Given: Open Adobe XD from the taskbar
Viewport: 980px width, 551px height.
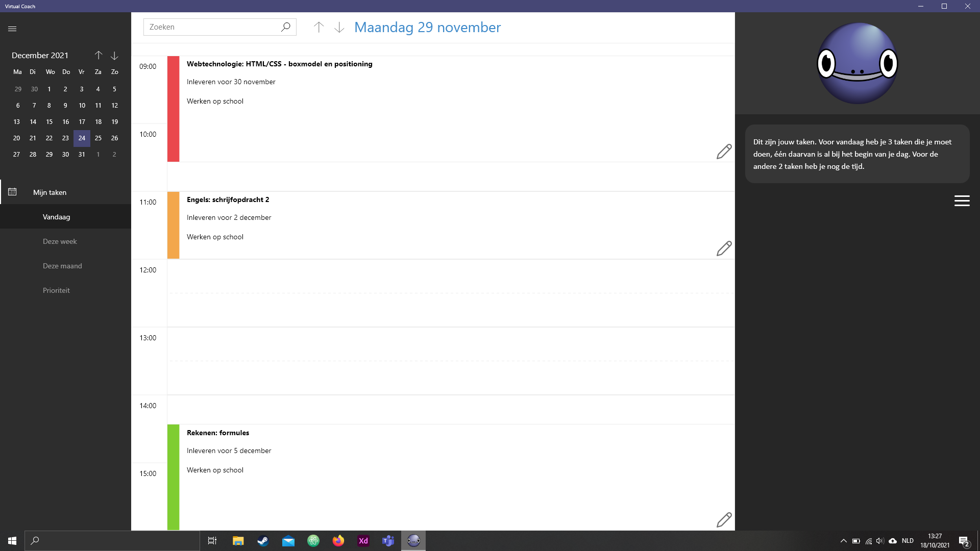Looking at the screenshot, I should pos(363,541).
